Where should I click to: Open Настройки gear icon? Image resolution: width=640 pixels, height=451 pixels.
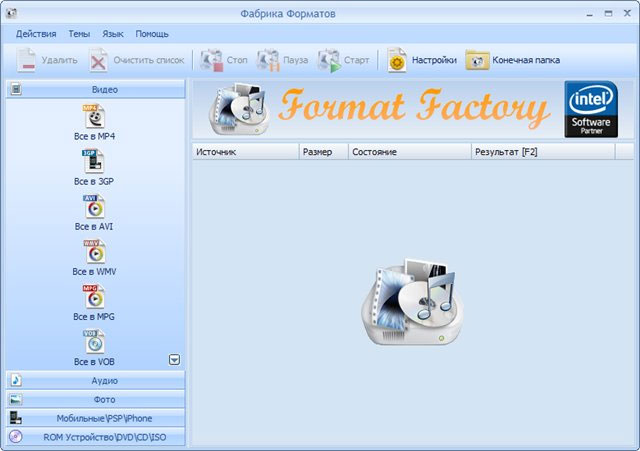tap(397, 60)
